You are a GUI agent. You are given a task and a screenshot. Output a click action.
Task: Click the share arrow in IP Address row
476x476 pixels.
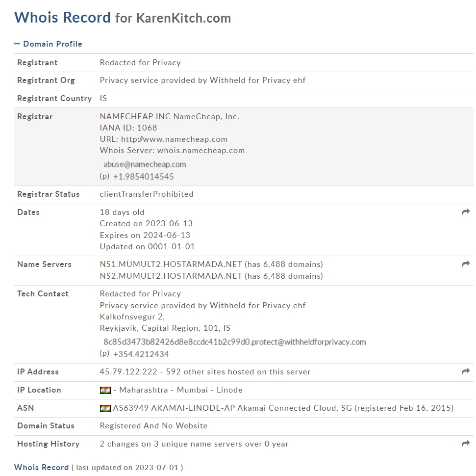pos(466,371)
